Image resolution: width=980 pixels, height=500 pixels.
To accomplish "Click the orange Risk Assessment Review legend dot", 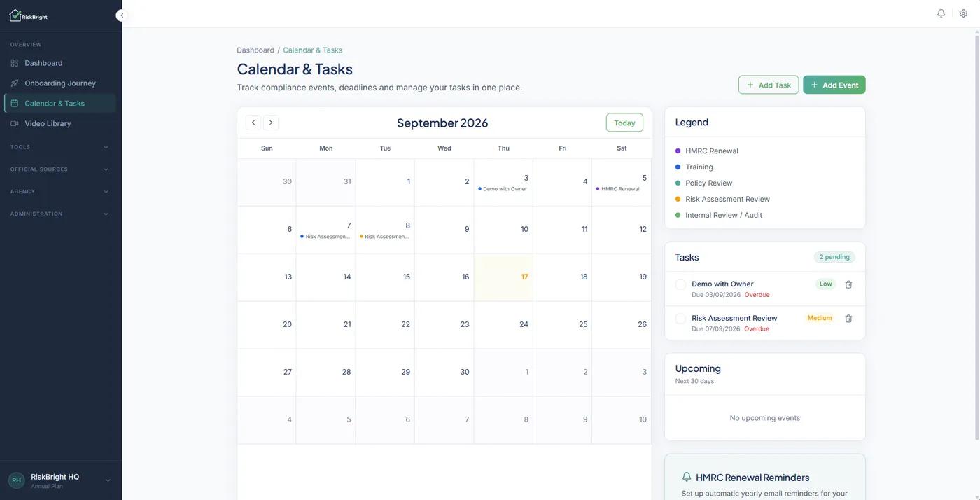I will click(678, 199).
